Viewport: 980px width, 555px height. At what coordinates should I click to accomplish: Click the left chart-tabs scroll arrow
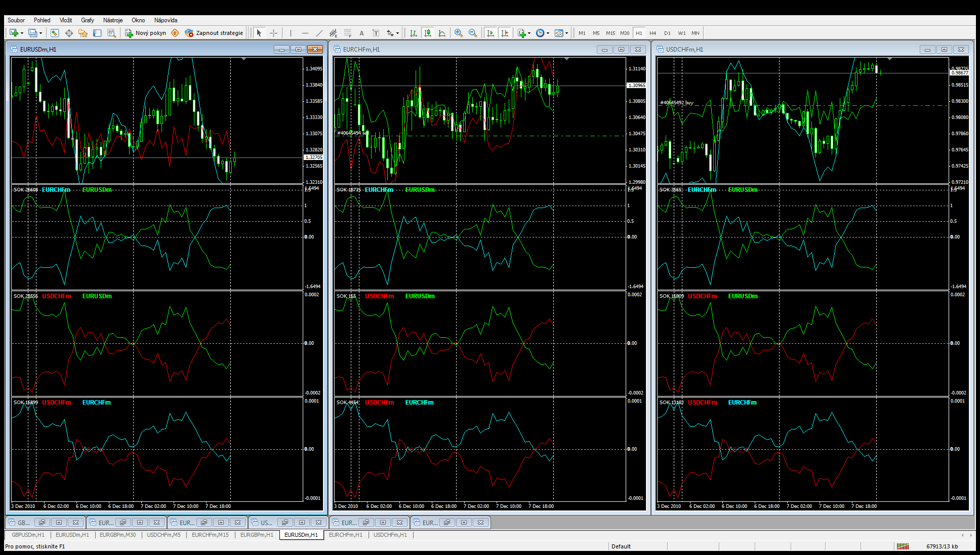point(962,535)
